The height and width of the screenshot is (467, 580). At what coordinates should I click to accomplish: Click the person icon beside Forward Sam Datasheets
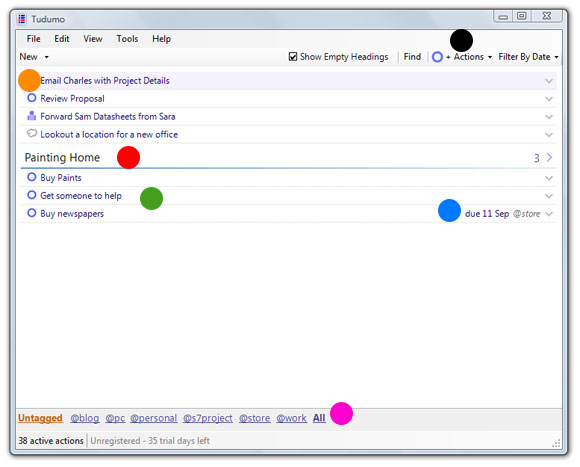coord(32,116)
